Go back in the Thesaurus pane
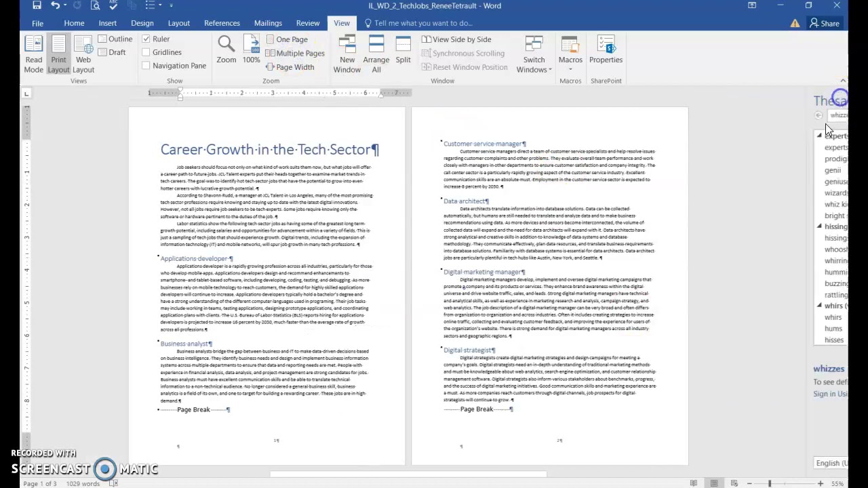 (819, 115)
